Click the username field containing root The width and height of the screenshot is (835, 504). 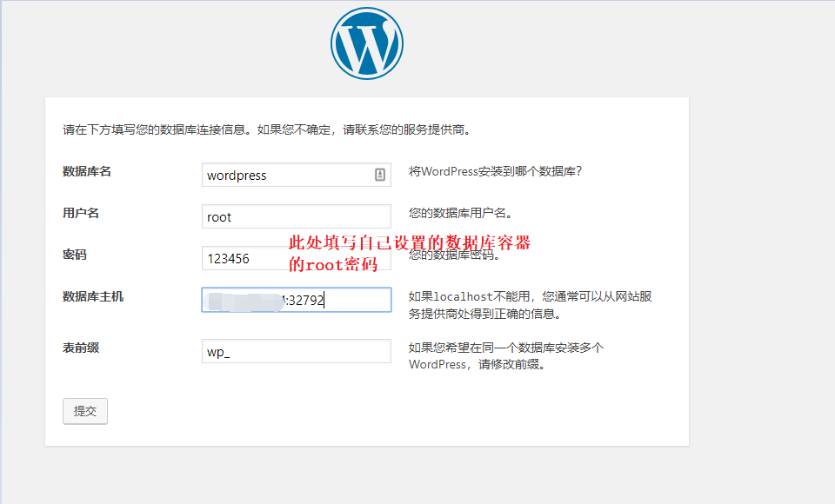click(x=297, y=216)
